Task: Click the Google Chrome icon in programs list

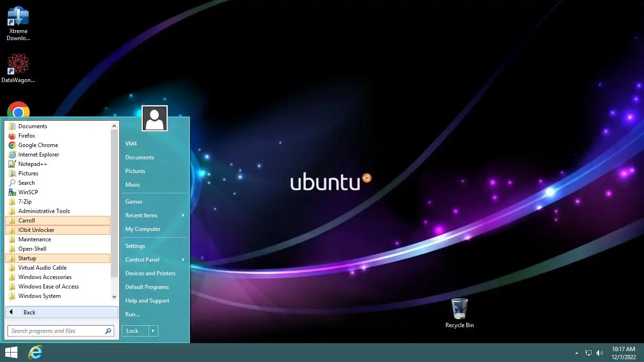Action: (12, 145)
